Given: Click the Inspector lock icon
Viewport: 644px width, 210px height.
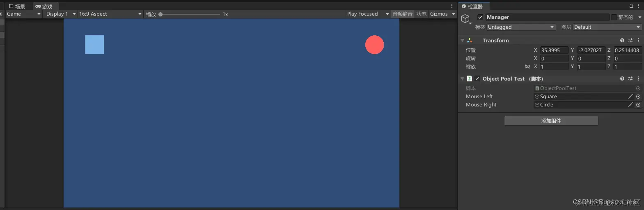Looking at the screenshot, I should (631, 6).
